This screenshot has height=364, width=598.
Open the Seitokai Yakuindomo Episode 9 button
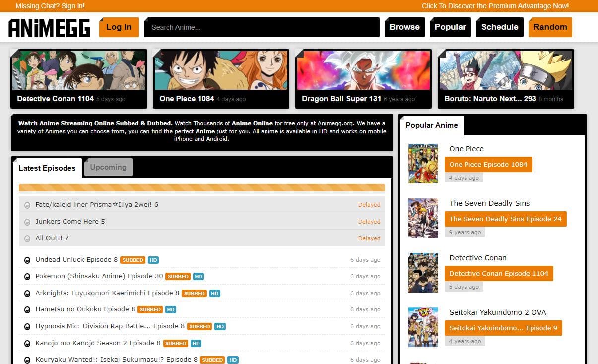(503, 328)
